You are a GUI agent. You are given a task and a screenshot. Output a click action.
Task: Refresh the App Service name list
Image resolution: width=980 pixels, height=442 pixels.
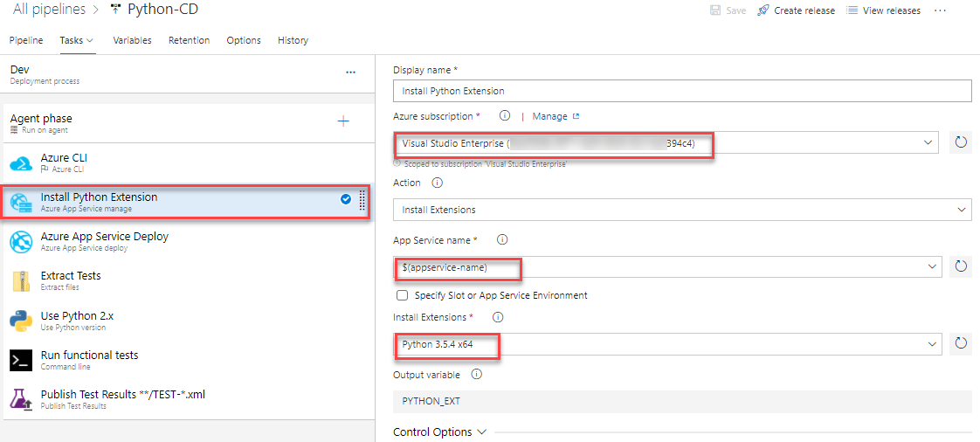tap(961, 267)
